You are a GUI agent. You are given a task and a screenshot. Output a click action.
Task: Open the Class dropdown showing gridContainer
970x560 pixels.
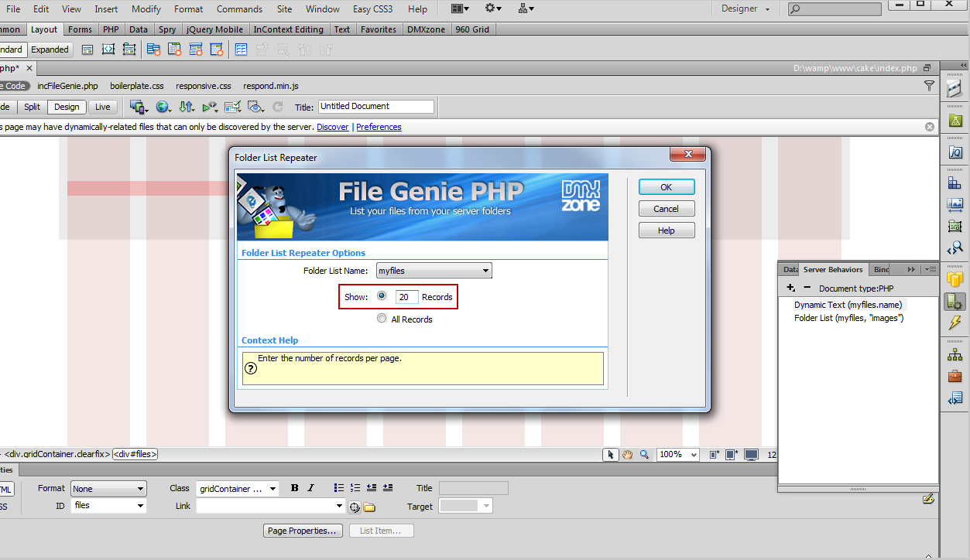tap(238, 489)
